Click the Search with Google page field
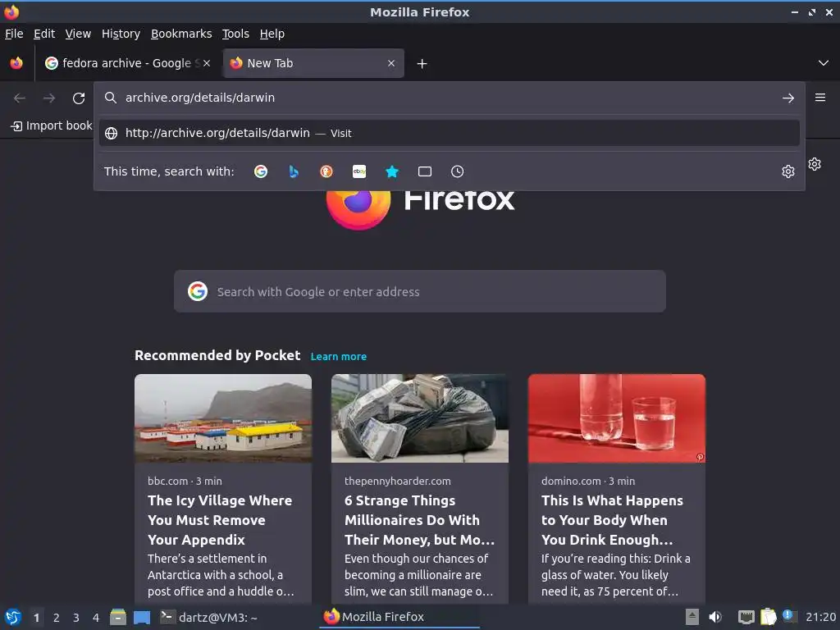The height and width of the screenshot is (630, 840). [x=420, y=291]
